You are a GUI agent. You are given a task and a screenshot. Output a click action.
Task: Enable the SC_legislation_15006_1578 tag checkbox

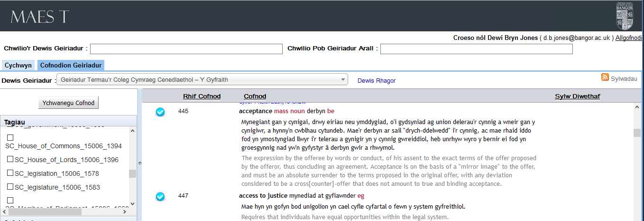pyautogui.click(x=10, y=173)
